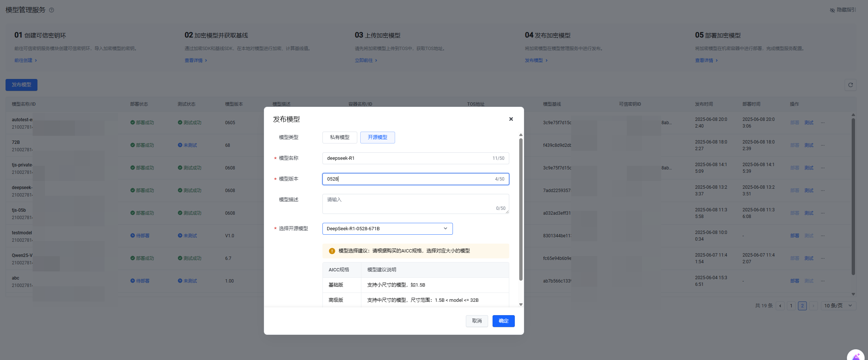The image size is (868, 360).
Task: Click the table scroll-up arrow
Action: [853, 115]
